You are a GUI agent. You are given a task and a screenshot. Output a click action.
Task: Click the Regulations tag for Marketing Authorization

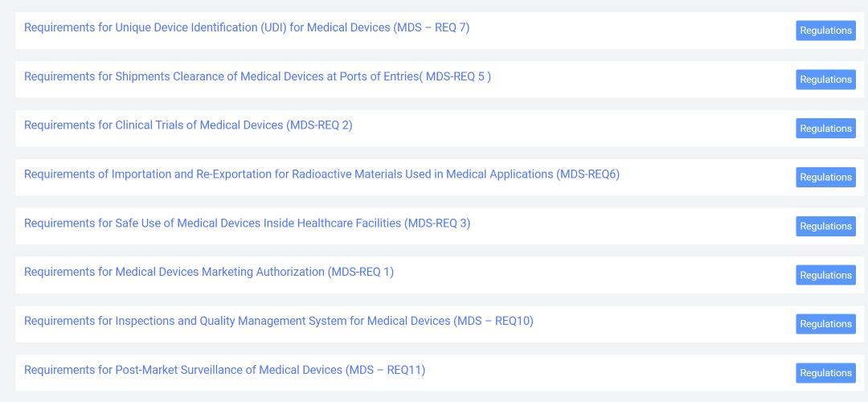click(x=825, y=276)
